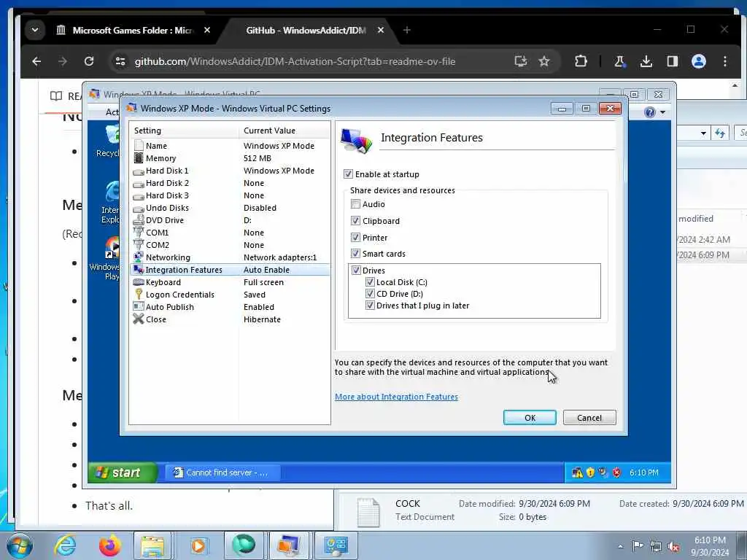Bookmark this page with star icon

[544, 61]
